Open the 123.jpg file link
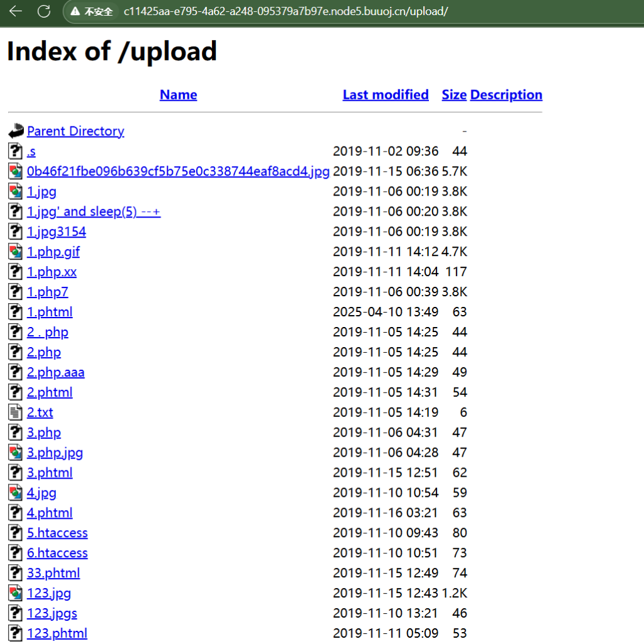The width and height of the screenshot is (644, 644). coord(49,594)
